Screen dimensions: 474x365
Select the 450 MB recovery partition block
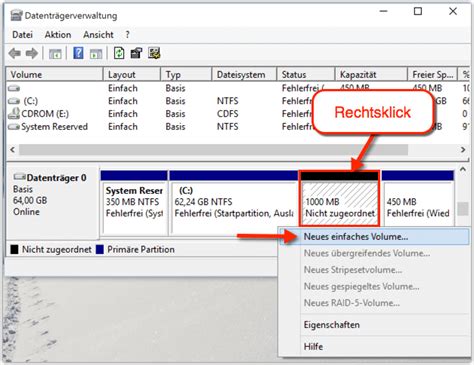point(418,199)
